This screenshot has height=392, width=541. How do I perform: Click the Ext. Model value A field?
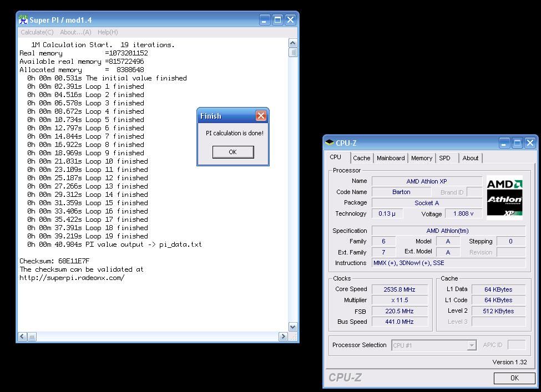click(x=448, y=252)
